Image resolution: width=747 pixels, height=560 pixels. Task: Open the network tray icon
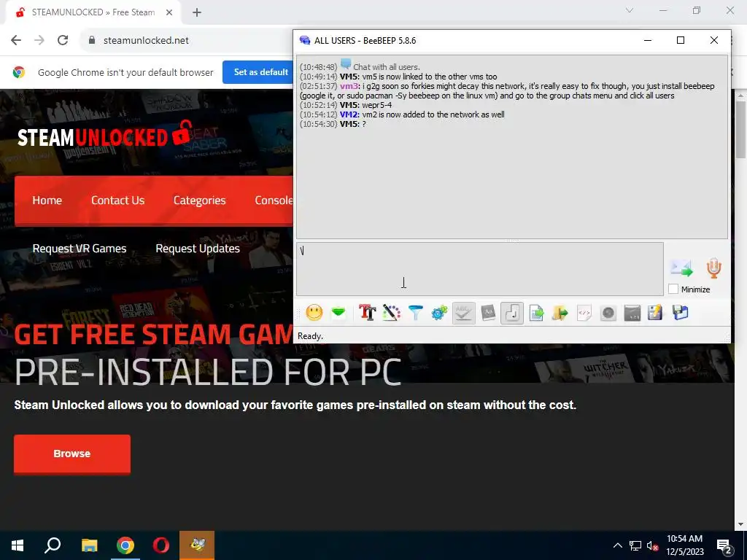click(635, 545)
